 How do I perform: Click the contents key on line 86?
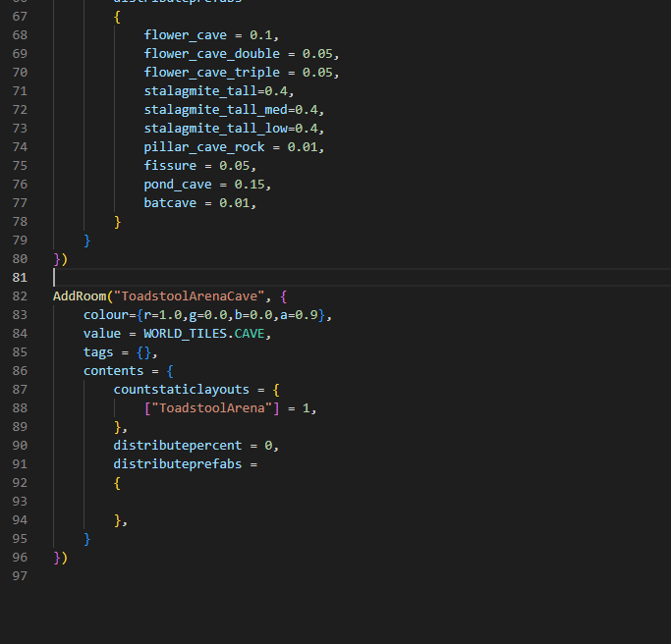click(113, 371)
